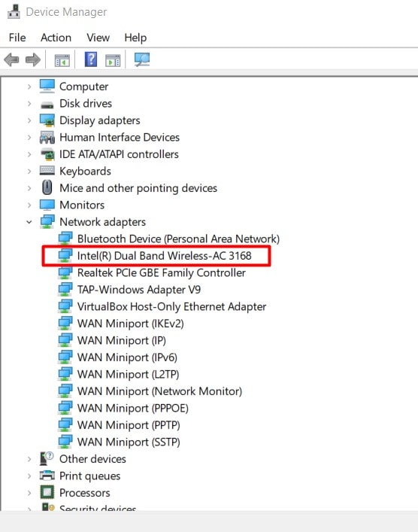
Task: Expand the Disk drives node
Action: coord(29,104)
